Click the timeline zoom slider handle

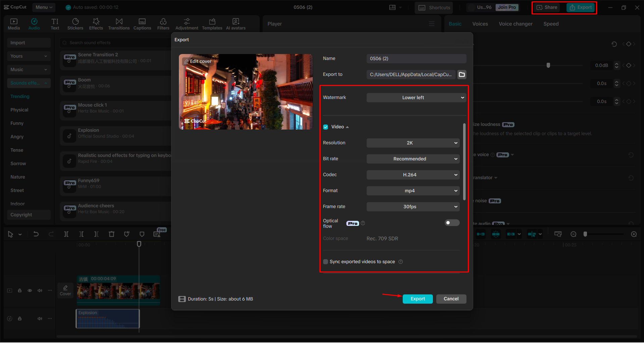(x=586, y=234)
